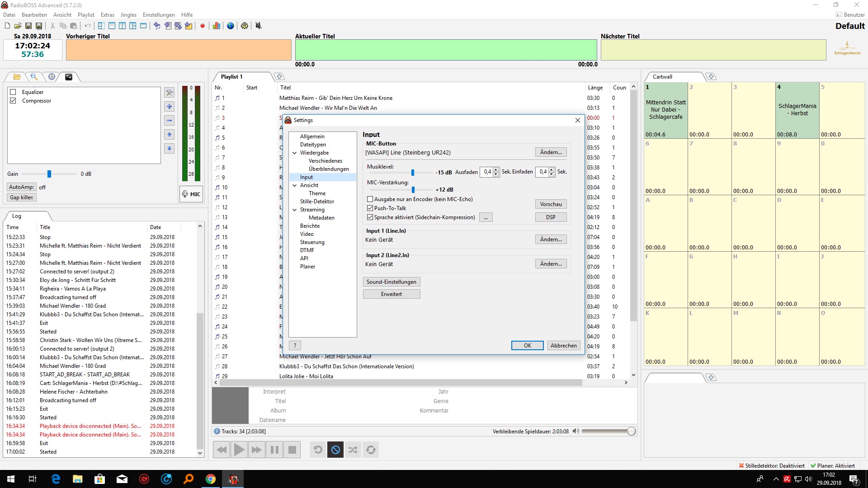Screen dimensions: 868x488
Task: Click the add folder toolbar icon
Action: [189, 26]
